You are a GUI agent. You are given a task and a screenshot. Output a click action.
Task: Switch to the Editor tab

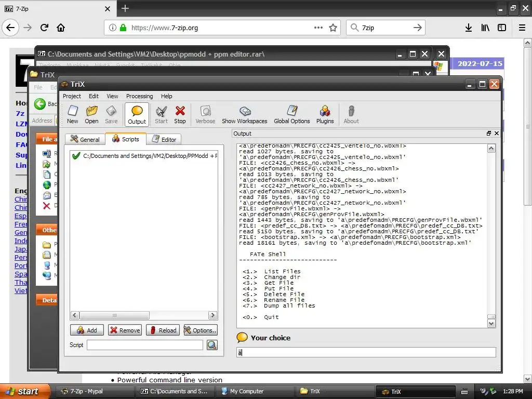[x=164, y=139]
